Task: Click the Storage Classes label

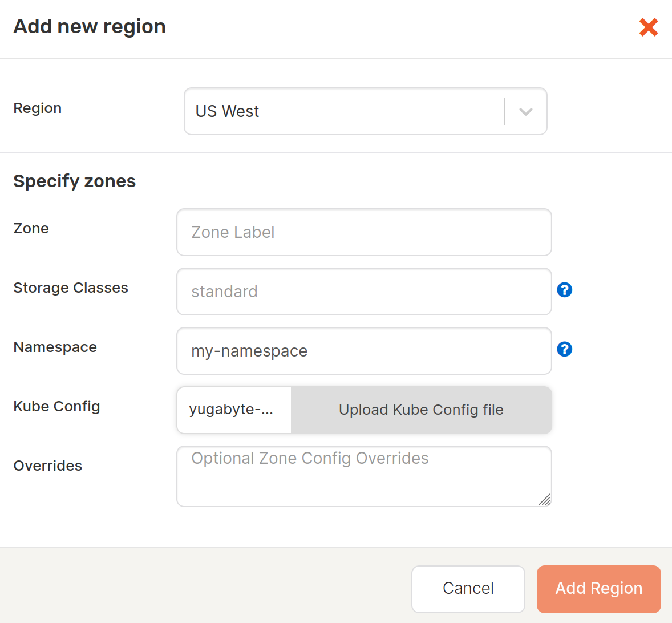Action: coord(71,288)
